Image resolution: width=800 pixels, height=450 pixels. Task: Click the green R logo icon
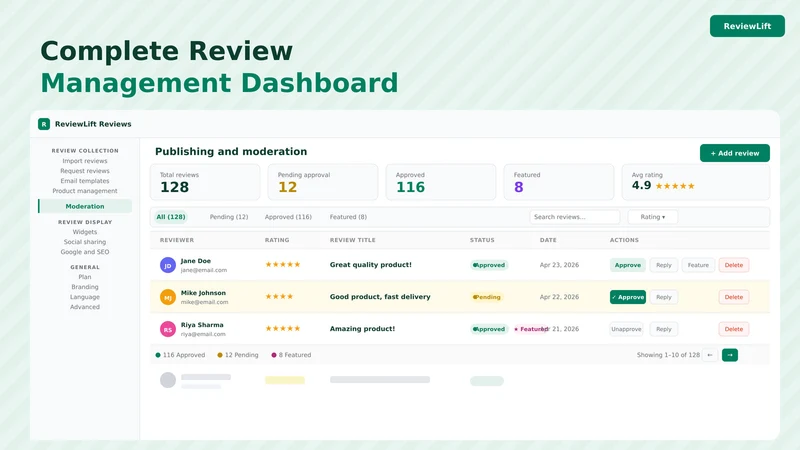pos(44,124)
